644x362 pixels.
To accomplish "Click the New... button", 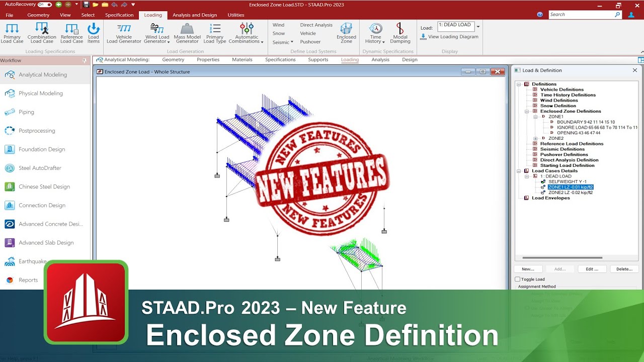I will point(528,269).
